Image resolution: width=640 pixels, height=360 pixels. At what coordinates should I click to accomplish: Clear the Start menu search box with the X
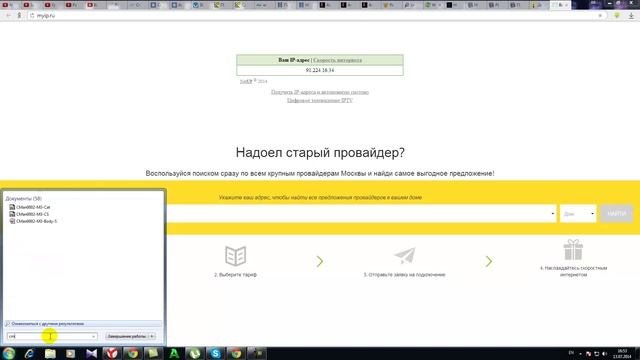click(x=94, y=336)
